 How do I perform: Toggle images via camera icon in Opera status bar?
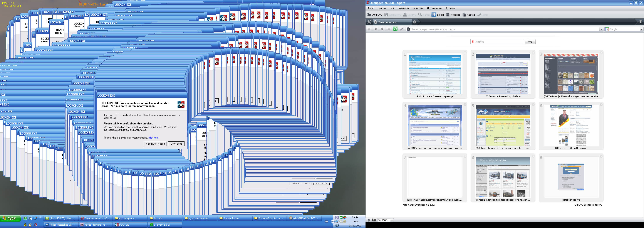(x=374, y=220)
